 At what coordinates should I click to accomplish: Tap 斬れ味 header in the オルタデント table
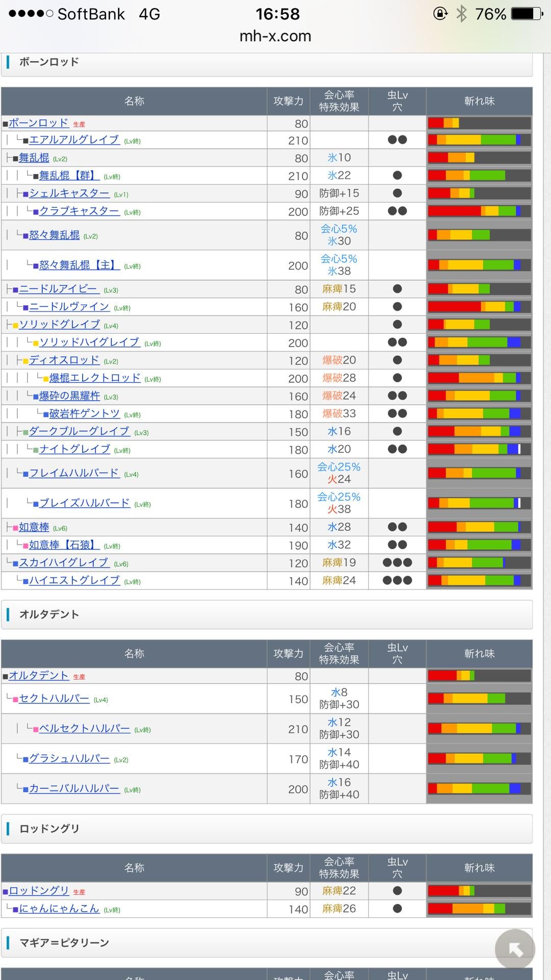pos(479,654)
